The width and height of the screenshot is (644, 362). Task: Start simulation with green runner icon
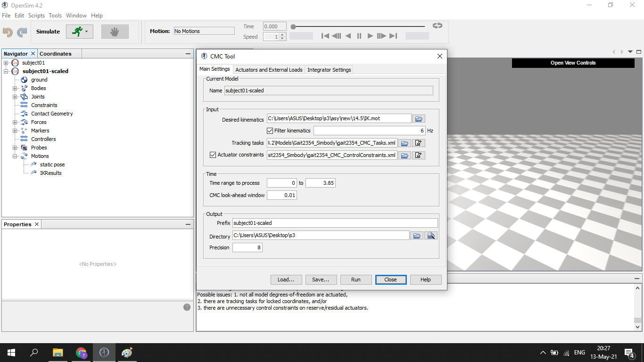click(77, 32)
